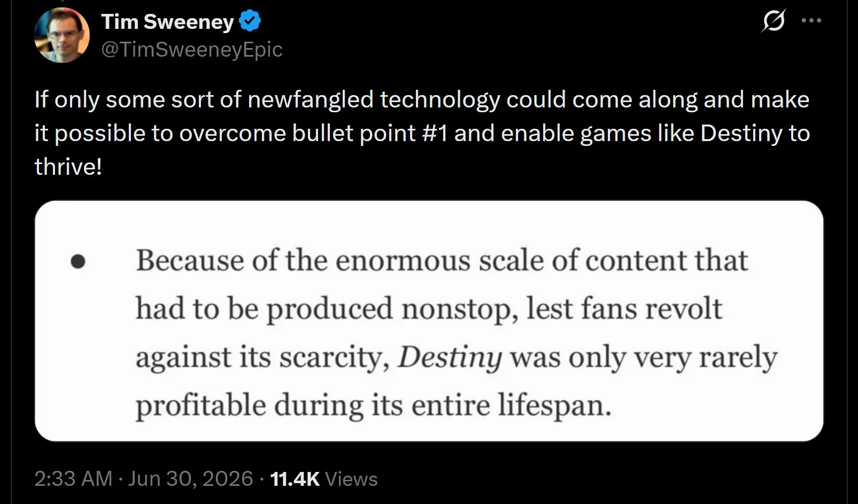Open the @TimSweeneyEpic handle link

click(x=191, y=49)
